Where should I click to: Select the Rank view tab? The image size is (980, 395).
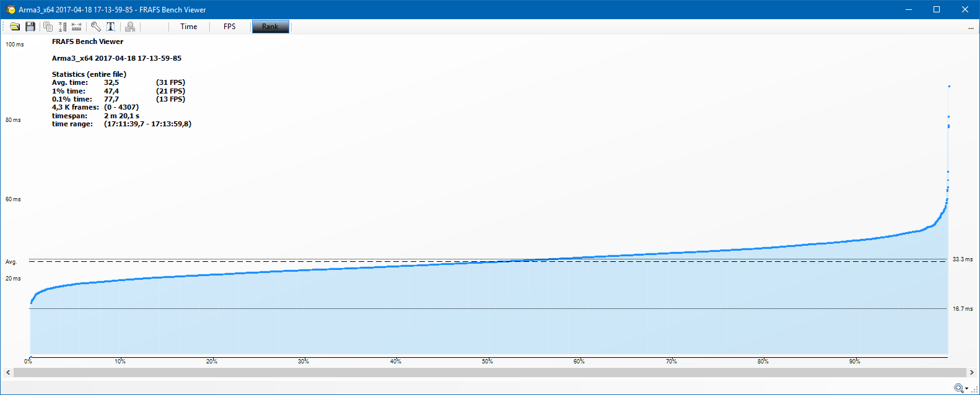coord(270,27)
